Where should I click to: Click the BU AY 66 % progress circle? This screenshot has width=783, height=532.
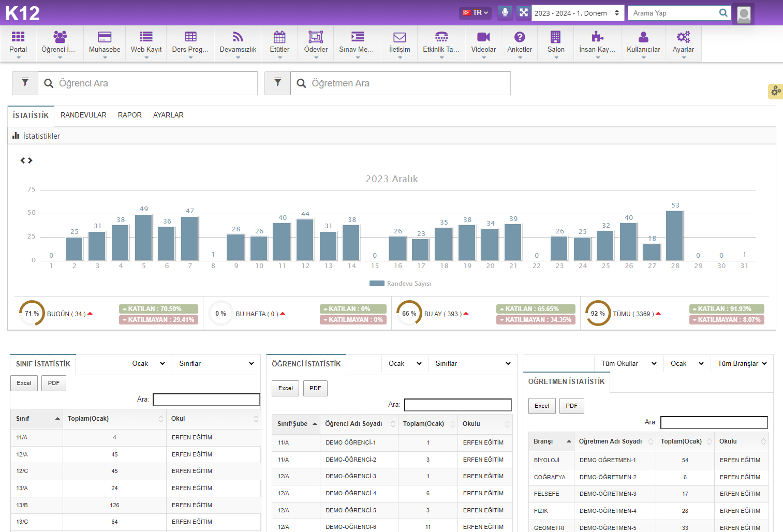(x=409, y=313)
